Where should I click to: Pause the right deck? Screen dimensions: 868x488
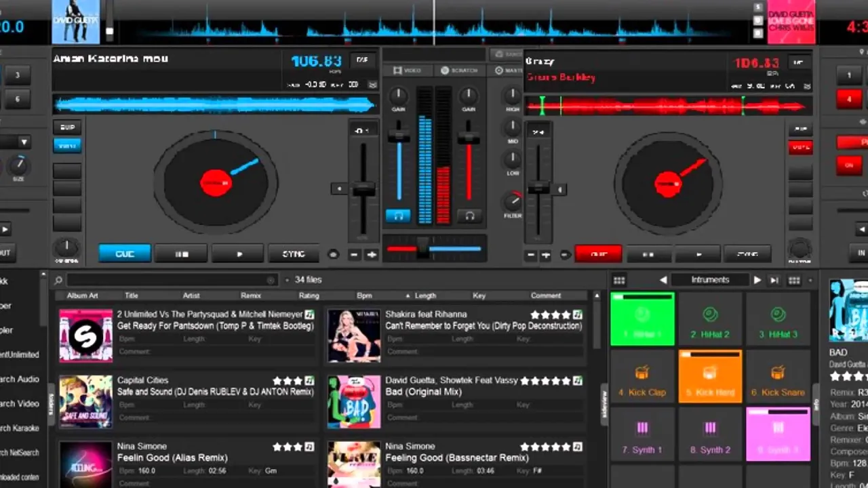coord(648,254)
